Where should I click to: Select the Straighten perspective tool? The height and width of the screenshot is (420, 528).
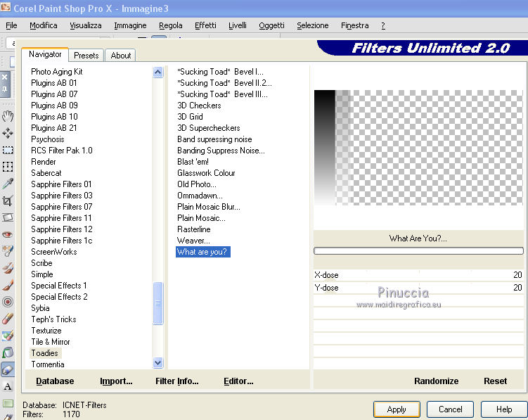8,218
